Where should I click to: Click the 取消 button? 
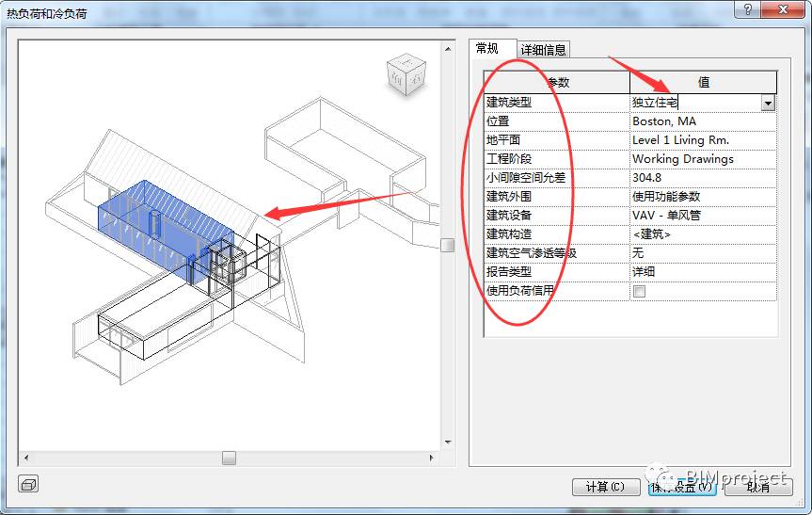758,487
